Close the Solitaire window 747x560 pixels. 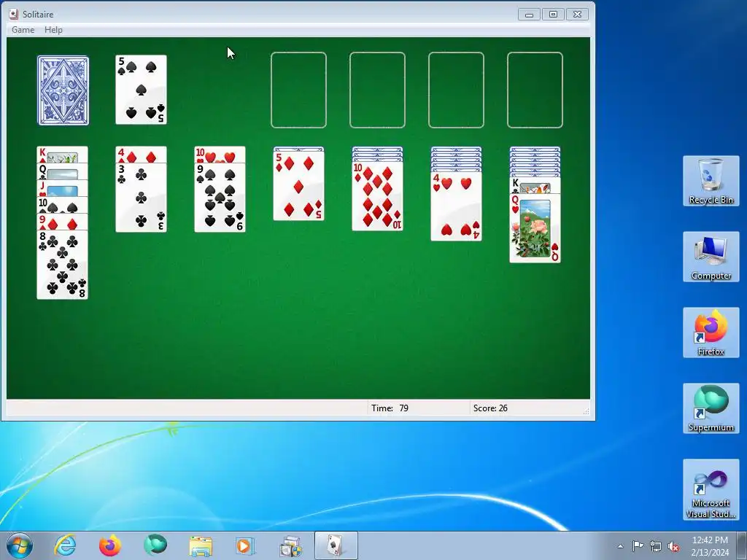point(578,15)
